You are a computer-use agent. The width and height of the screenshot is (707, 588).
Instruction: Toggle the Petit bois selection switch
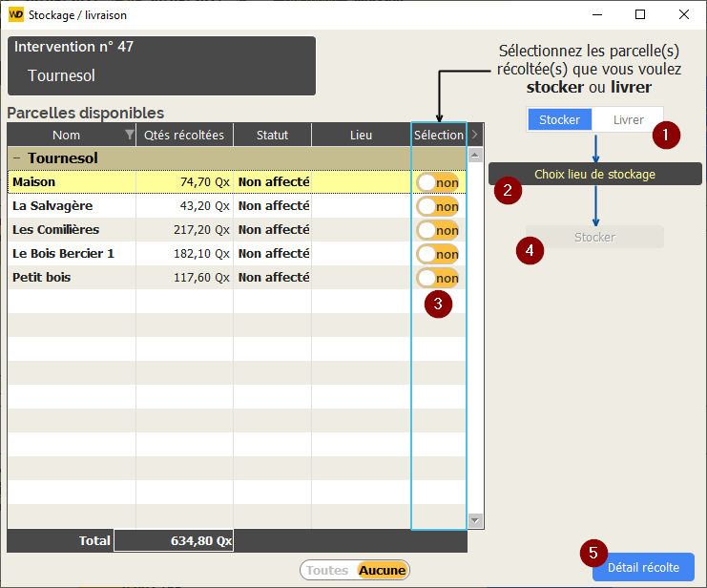[x=438, y=278]
